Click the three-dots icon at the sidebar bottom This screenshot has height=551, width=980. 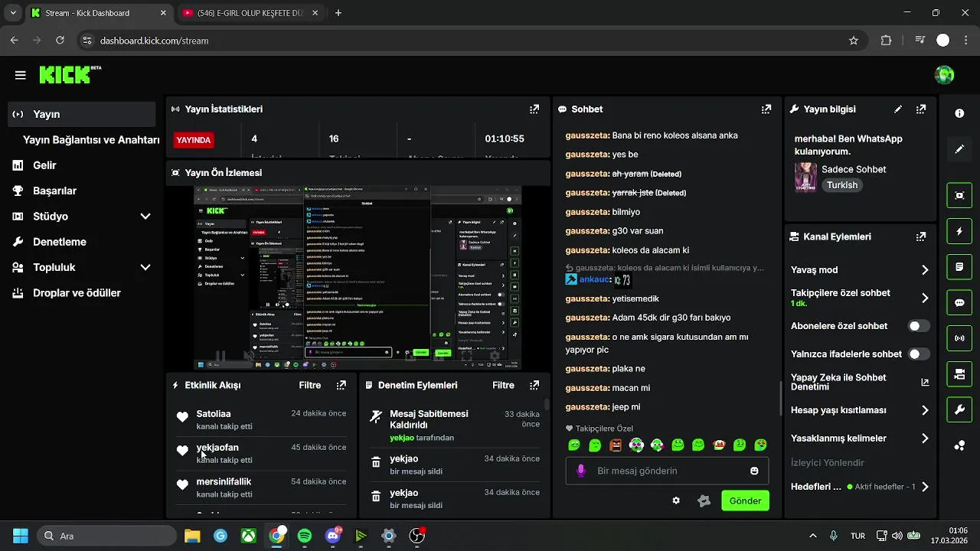click(x=959, y=446)
